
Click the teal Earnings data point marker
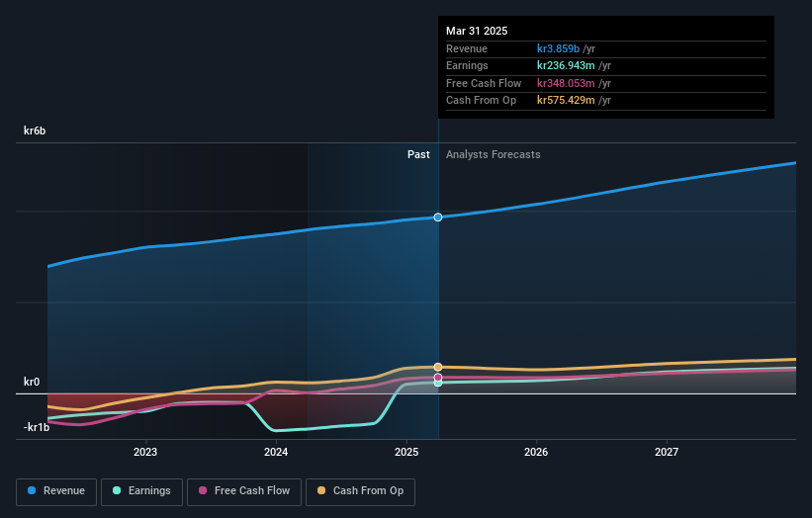pyautogui.click(x=438, y=383)
